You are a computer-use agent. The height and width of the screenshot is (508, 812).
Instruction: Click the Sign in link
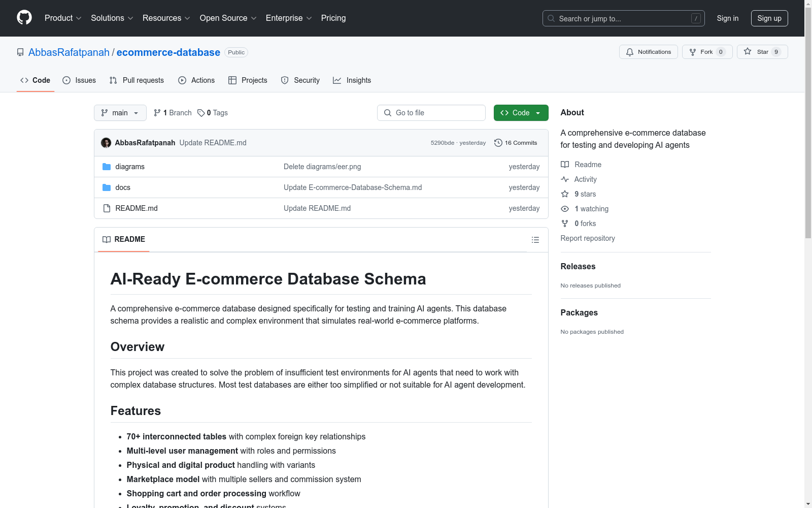728,18
